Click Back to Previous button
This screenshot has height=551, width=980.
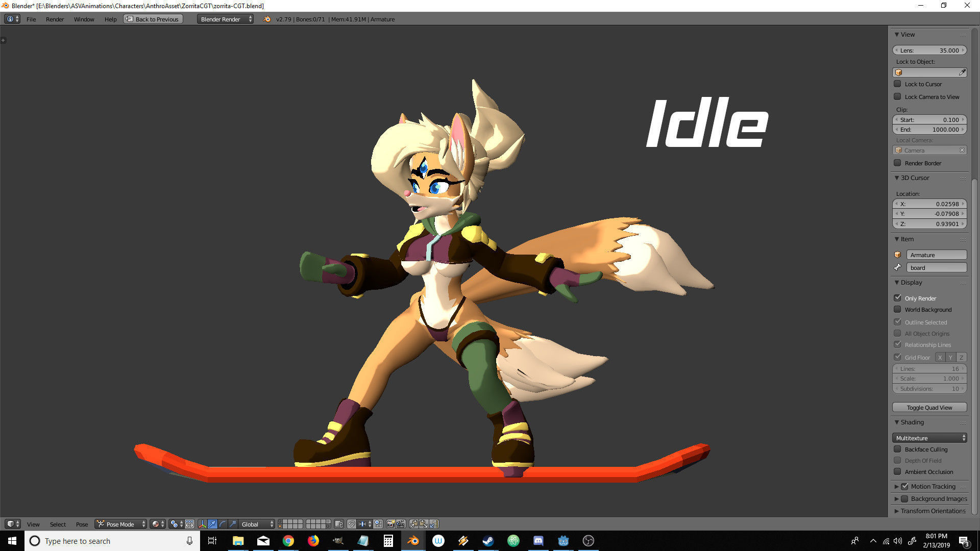[x=153, y=19]
